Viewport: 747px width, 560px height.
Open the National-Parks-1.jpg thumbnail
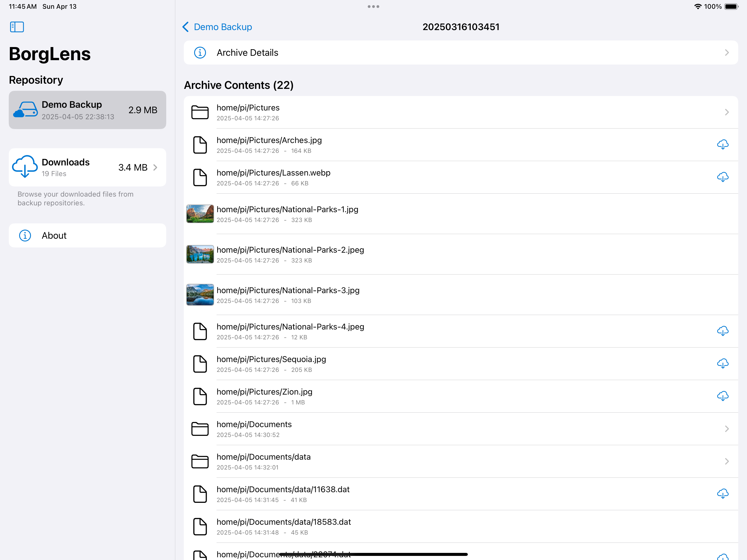pyautogui.click(x=200, y=214)
